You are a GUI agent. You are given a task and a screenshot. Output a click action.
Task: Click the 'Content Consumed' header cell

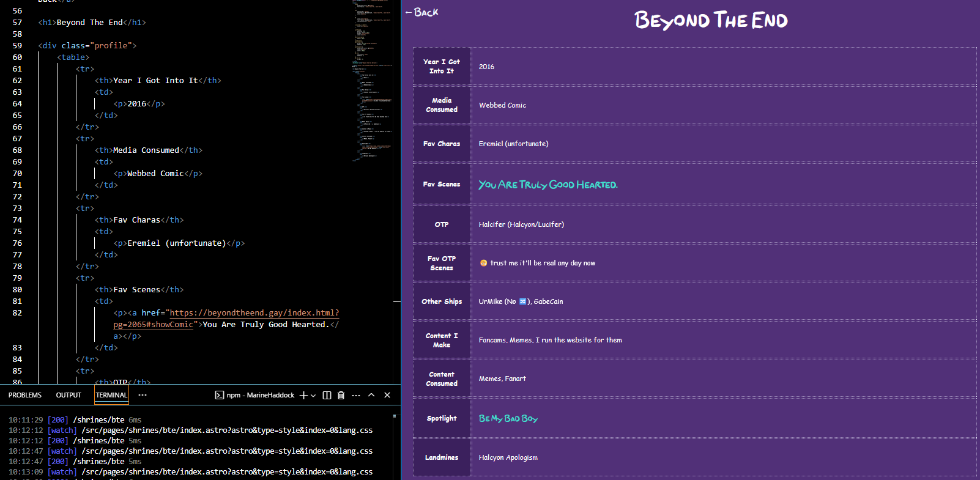442,378
